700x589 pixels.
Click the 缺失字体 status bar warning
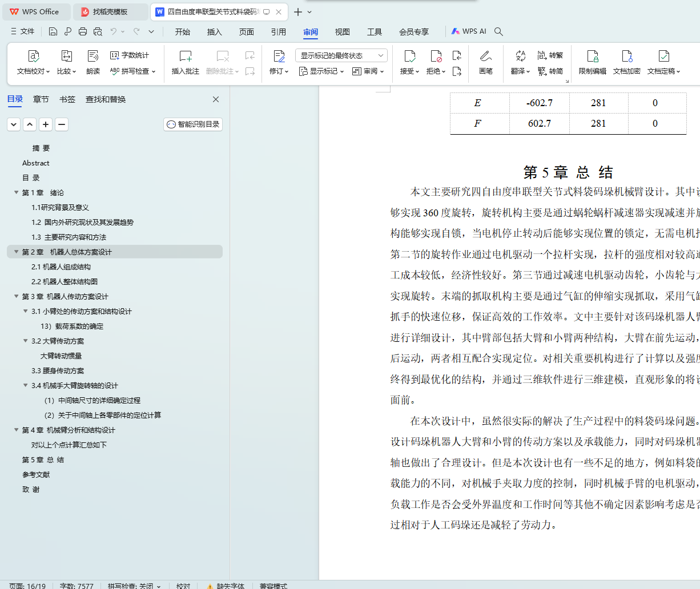click(226, 586)
